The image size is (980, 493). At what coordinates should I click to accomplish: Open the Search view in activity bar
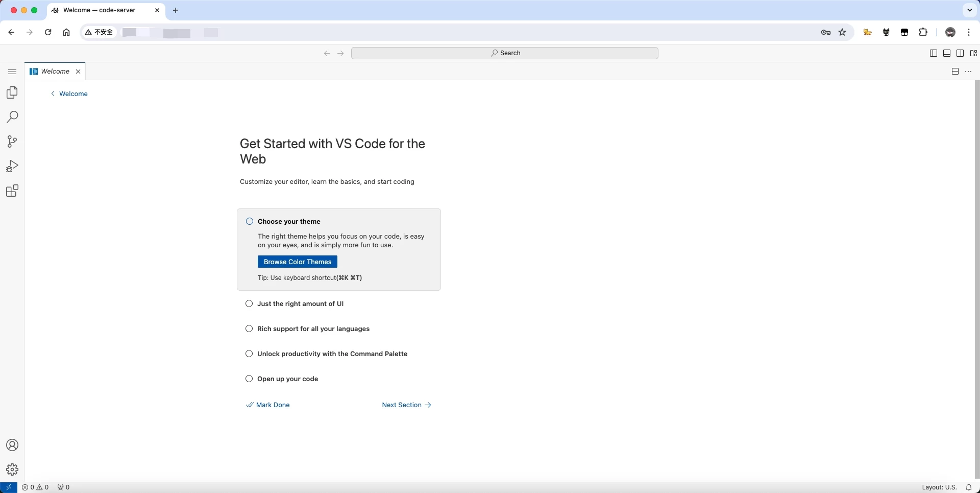point(12,117)
